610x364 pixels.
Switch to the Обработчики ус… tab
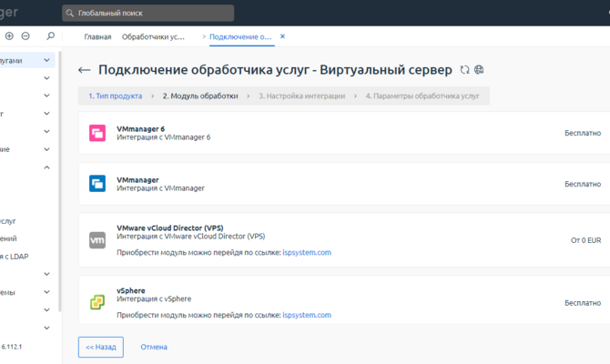(153, 37)
